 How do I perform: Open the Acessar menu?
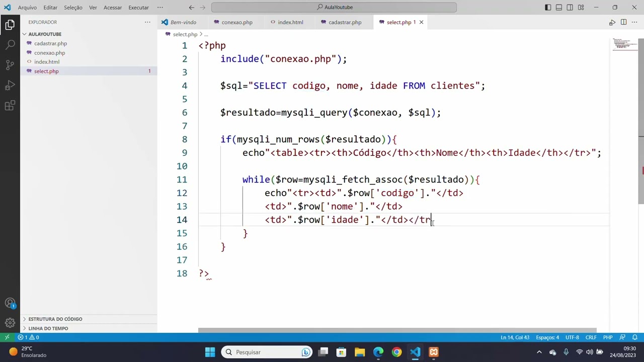[113, 8]
